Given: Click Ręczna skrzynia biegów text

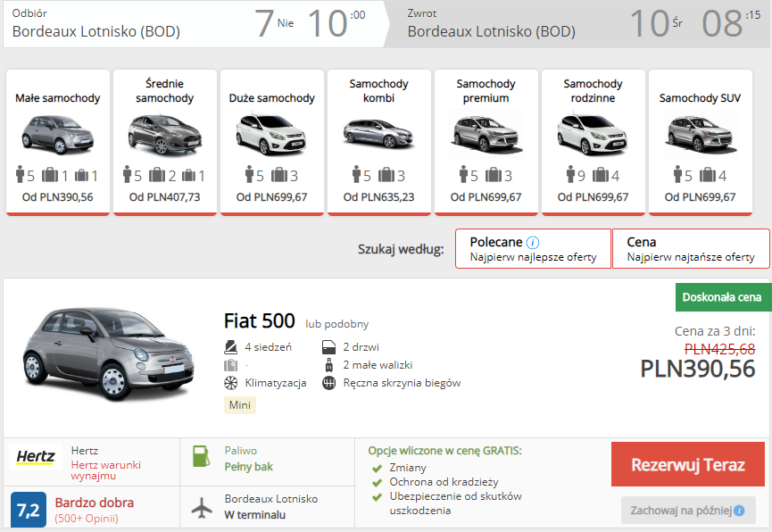Looking at the screenshot, I should pyautogui.click(x=402, y=383).
